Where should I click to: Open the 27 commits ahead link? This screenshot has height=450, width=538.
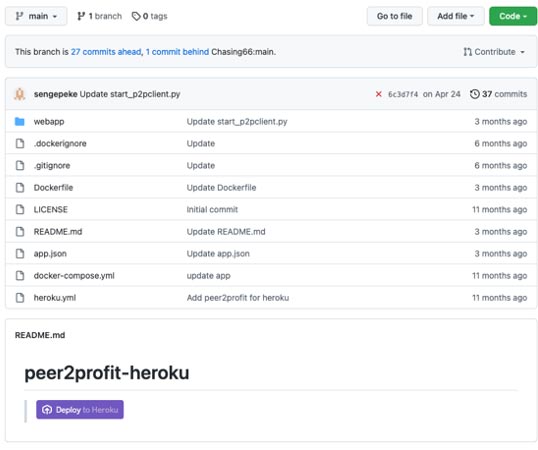pyautogui.click(x=106, y=52)
